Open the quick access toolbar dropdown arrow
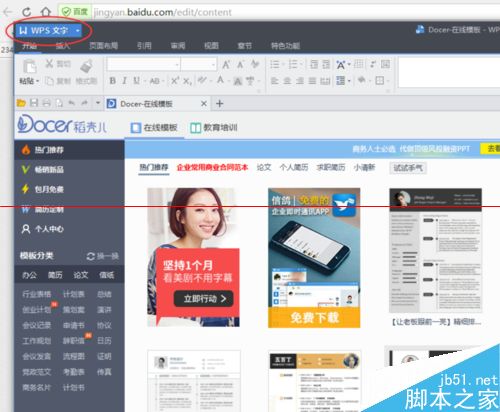 pyautogui.click(x=98, y=103)
